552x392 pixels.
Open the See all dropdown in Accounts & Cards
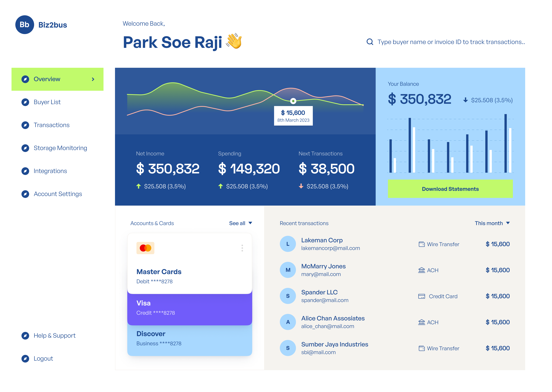[241, 223]
